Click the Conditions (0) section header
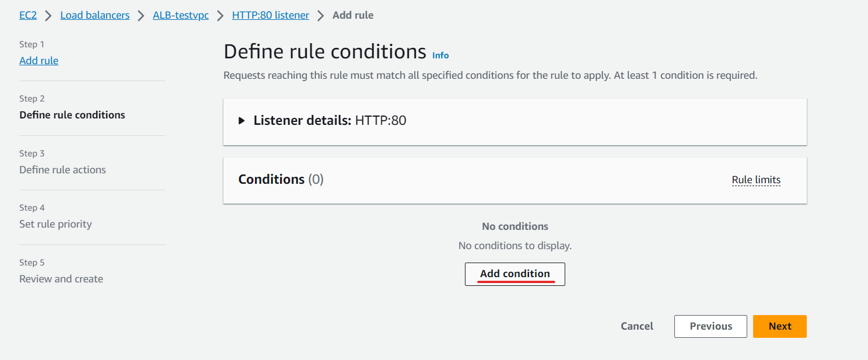868x360 pixels. 281,180
